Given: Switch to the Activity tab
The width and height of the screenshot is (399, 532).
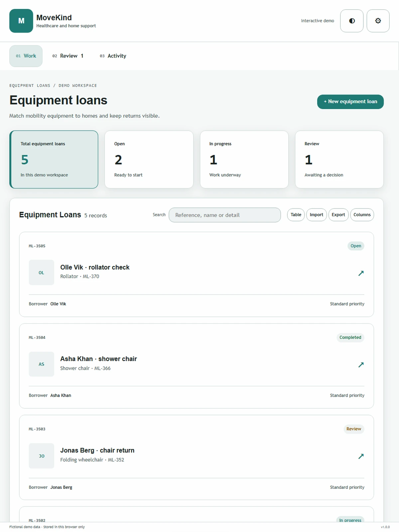Looking at the screenshot, I should (113, 56).
